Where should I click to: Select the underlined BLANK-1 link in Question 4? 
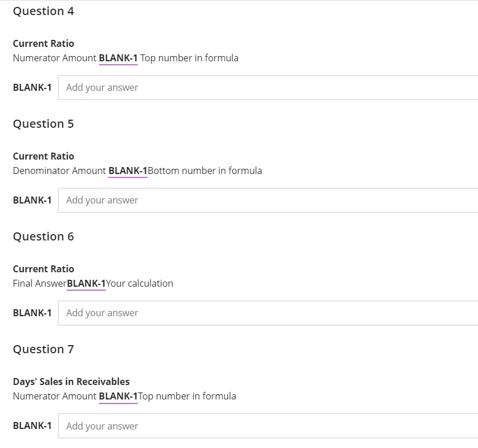click(x=117, y=58)
